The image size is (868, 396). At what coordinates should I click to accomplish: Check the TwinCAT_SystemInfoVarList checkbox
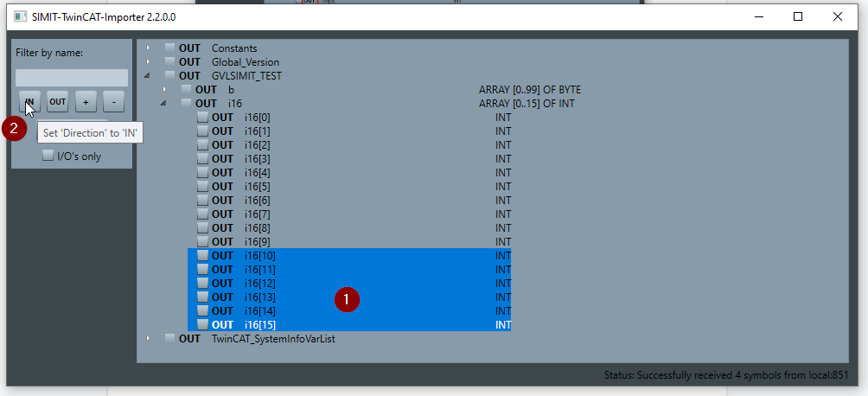(169, 338)
